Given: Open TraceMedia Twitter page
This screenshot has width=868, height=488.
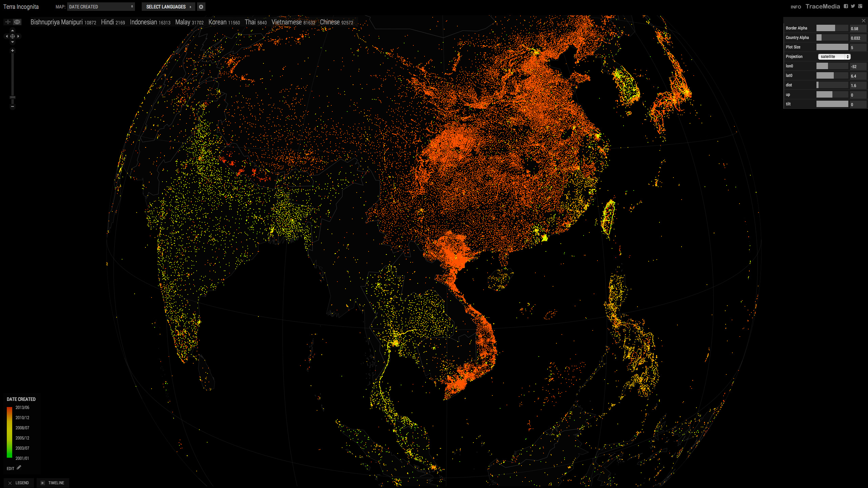Looking at the screenshot, I should coord(853,6).
